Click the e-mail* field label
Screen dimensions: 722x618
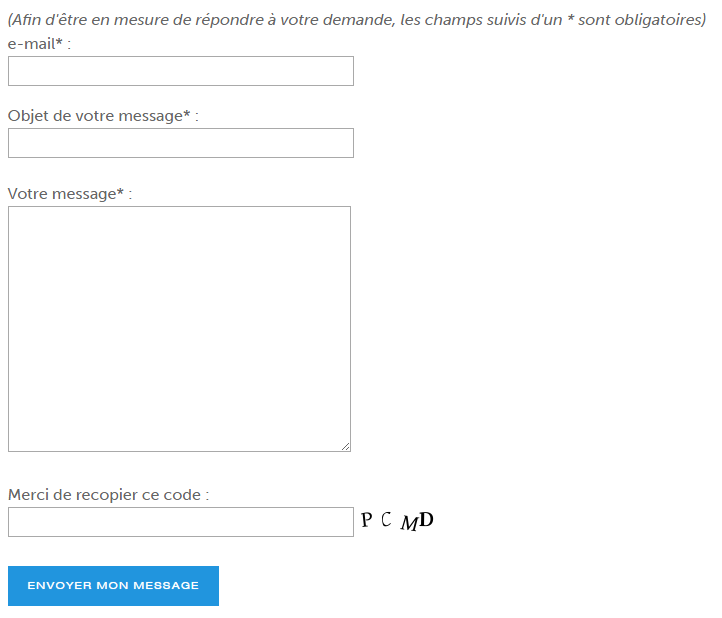(39, 44)
